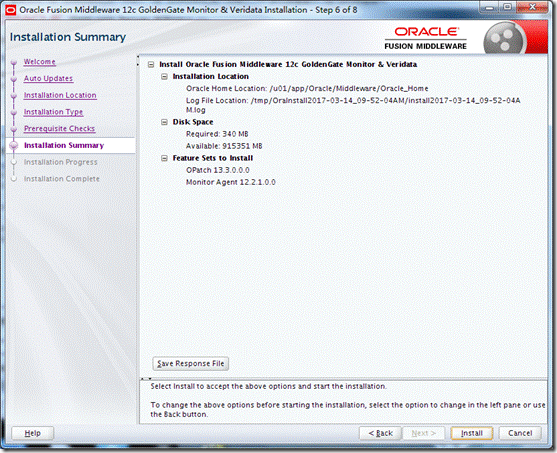Close the installer window
The image size is (557, 453).
[532, 7]
